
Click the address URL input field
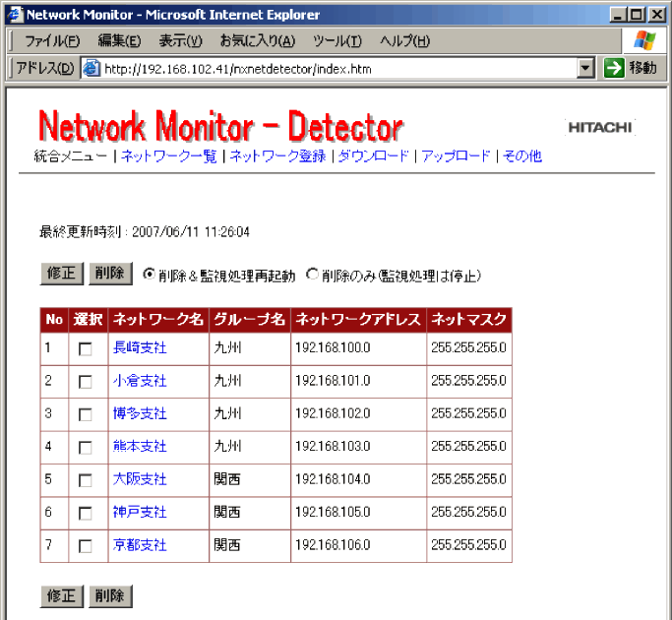point(338,69)
